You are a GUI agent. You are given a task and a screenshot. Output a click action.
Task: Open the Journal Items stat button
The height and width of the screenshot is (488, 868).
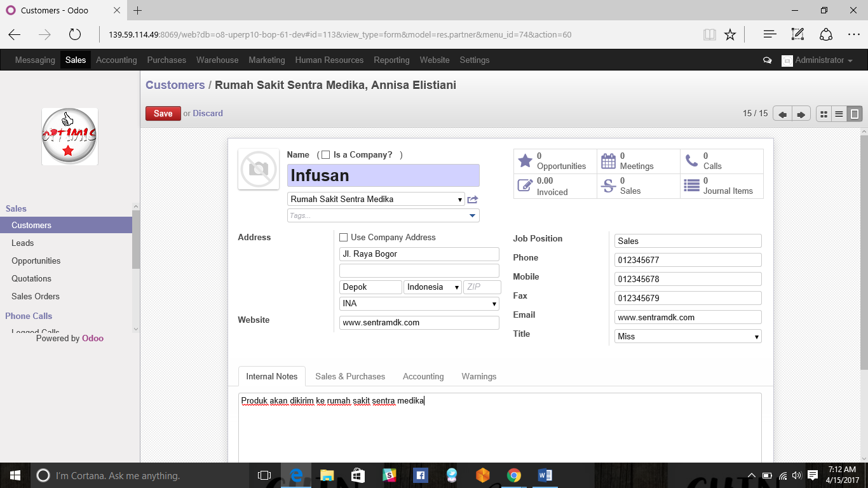pyautogui.click(x=722, y=186)
